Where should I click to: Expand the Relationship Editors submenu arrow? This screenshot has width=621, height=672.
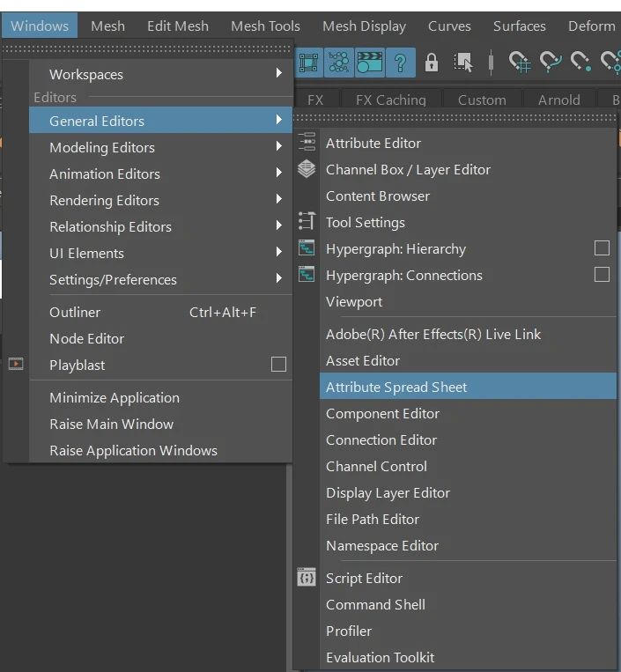click(x=279, y=225)
